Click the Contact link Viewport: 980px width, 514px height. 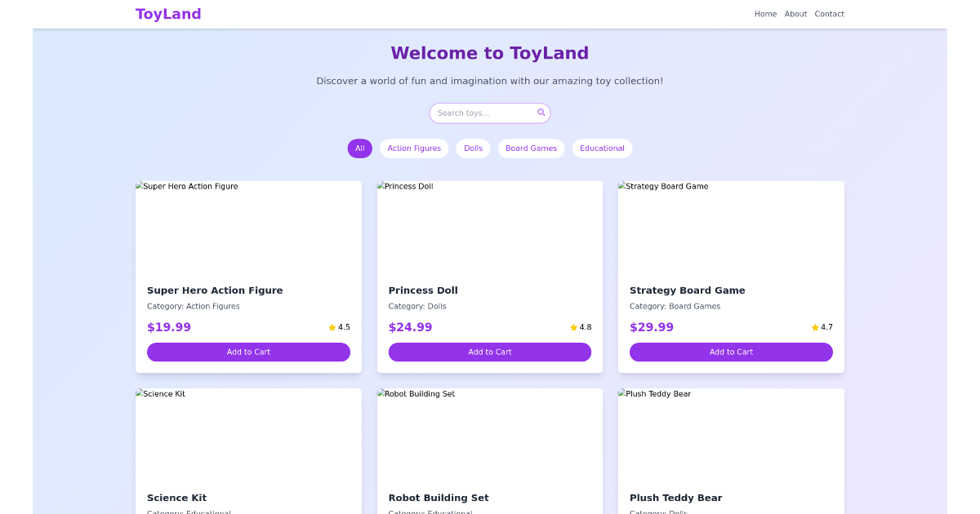pos(829,14)
